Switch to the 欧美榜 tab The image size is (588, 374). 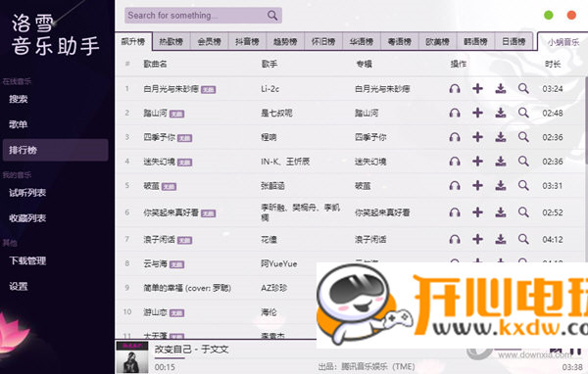[437, 41]
